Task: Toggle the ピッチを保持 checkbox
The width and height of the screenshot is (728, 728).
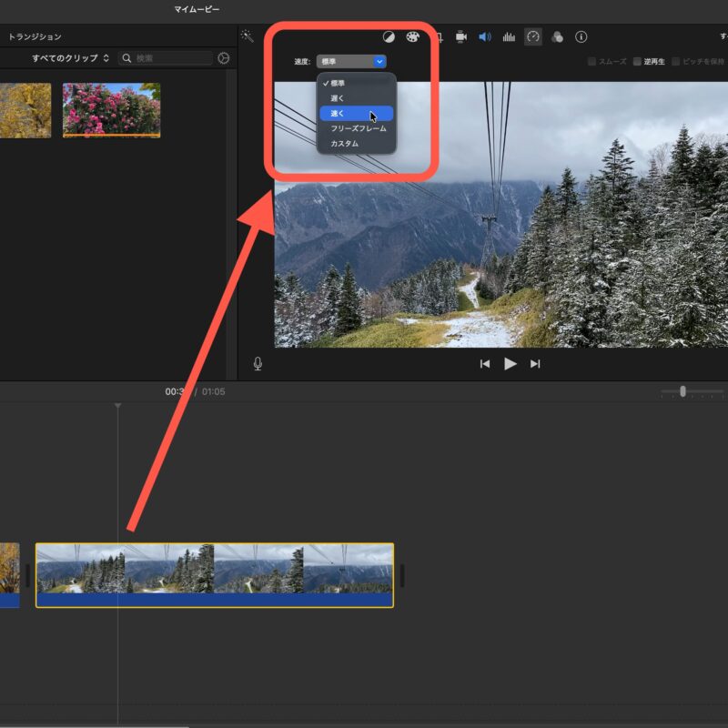Action: [x=676, y=62]
